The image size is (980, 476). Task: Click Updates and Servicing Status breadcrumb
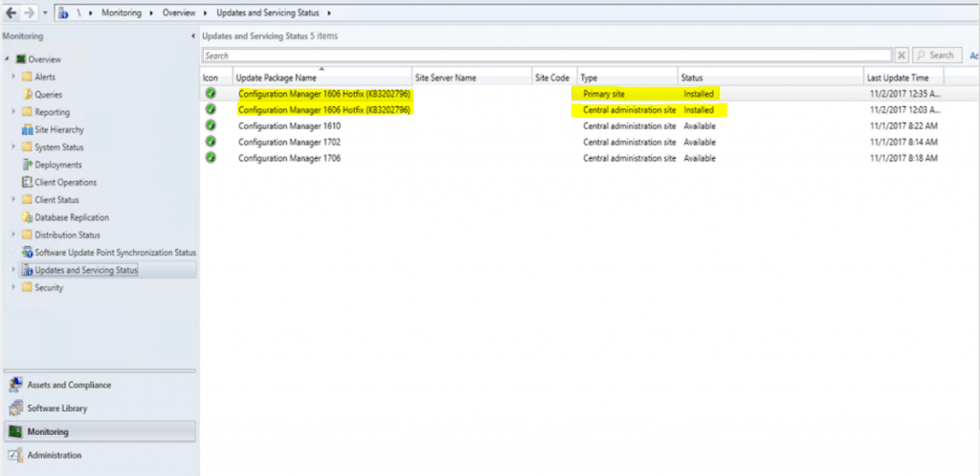pyautogui.click(x=270, y=12)
